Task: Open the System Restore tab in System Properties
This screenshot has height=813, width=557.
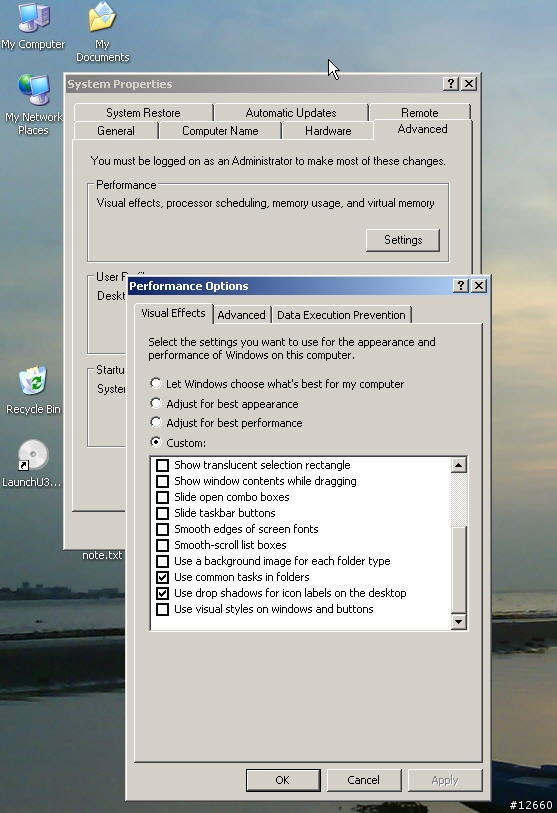Action: pyautogui.click(x=143, y=113)
